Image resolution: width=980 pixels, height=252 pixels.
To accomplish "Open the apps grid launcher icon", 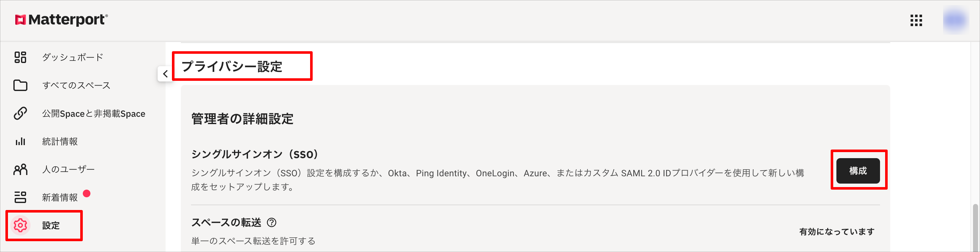I will [916, 21].
